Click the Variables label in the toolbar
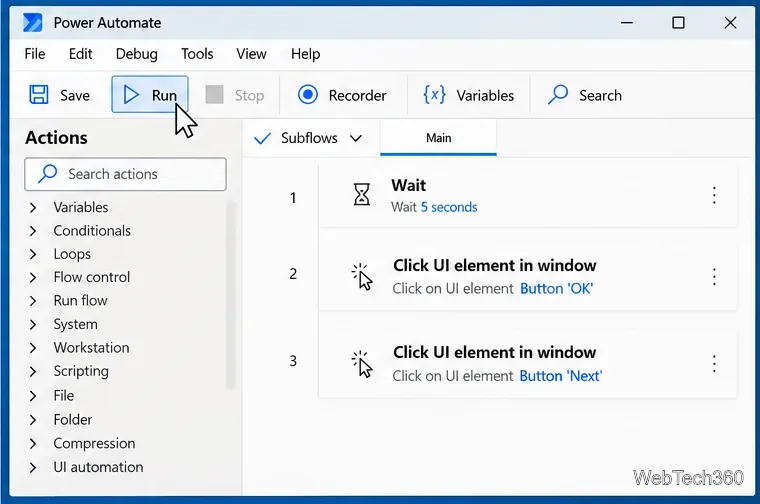 point(485,95)
